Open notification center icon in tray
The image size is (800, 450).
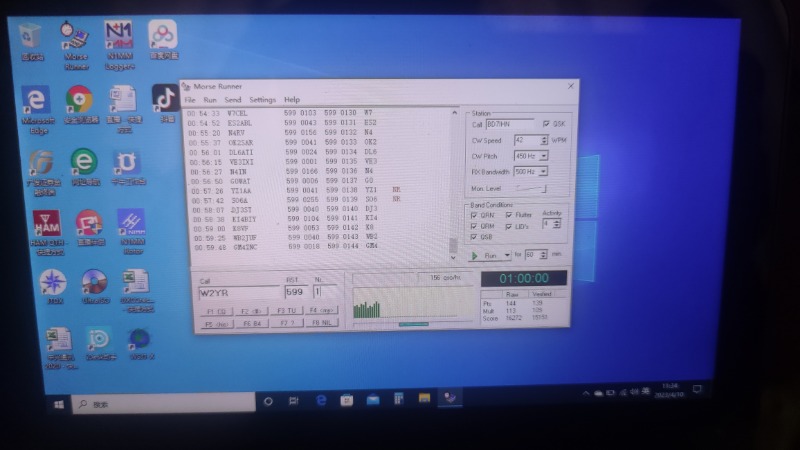coord(697,390)
